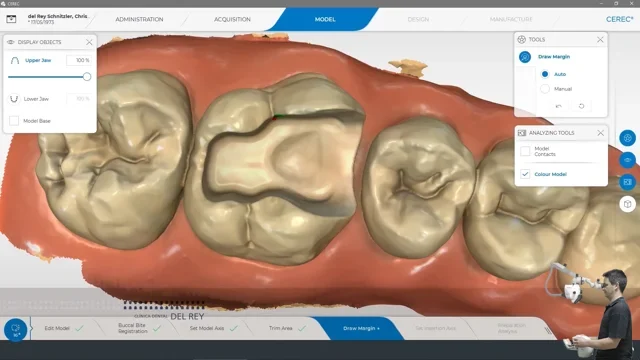The height and width of the screenshot is (360, 640).
Task: Click the view cube sidebar button
Action: tap(627, 204)
